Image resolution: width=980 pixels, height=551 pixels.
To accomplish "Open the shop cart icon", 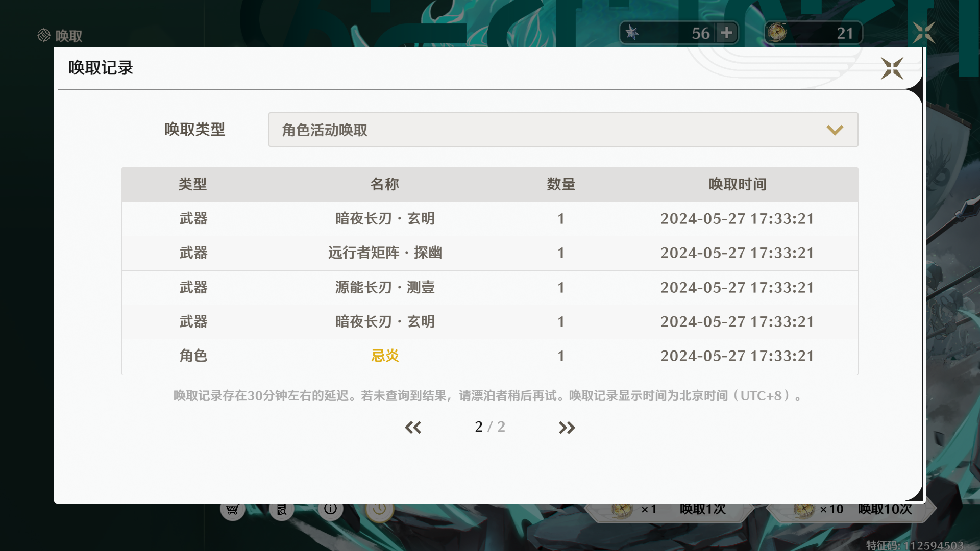I will tap(233, 509).
